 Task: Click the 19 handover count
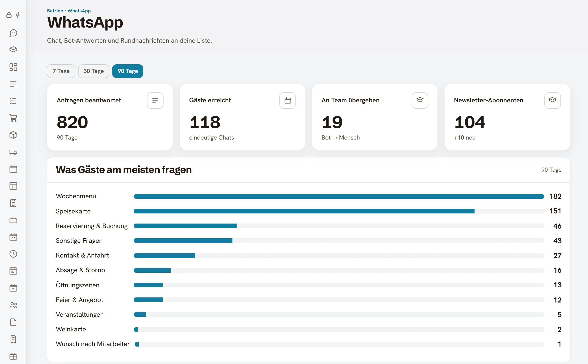point(332,122)
